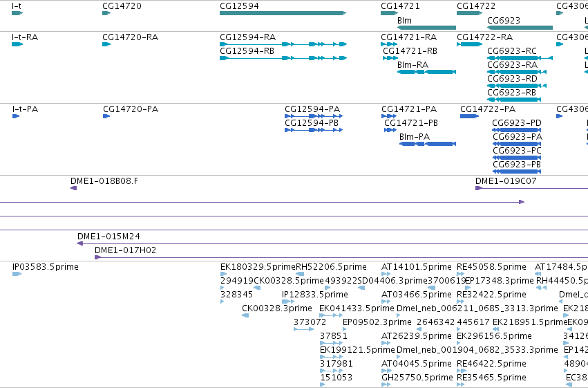The image size is (588, 388).
Task: Click the l-t-PA protein label
Action: point(25,109)
